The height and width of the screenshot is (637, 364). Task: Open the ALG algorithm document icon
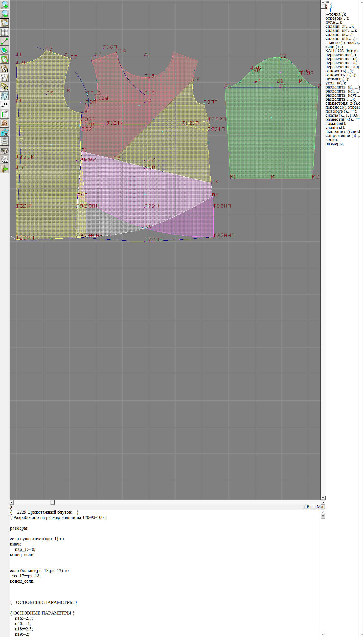[x=5, y=160]
